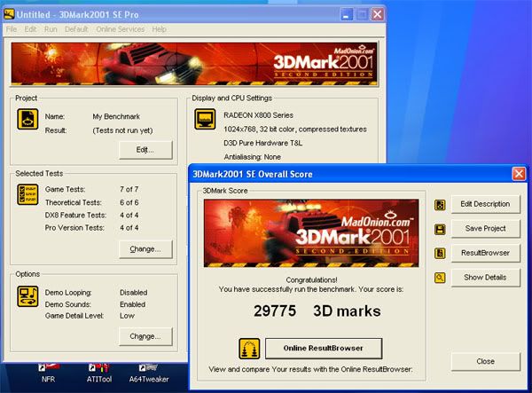The height and width of the screenshot is (393, 532).
Task: Open the A64Tweaker desktop shortcut
Action: click(149, 373)
